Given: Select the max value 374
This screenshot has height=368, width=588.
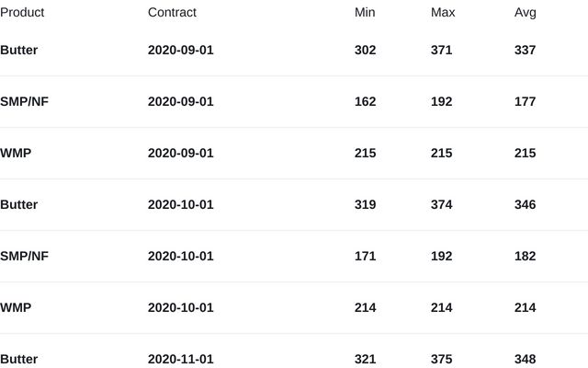Looking at the screenshot, I should [x=441, y=205].
